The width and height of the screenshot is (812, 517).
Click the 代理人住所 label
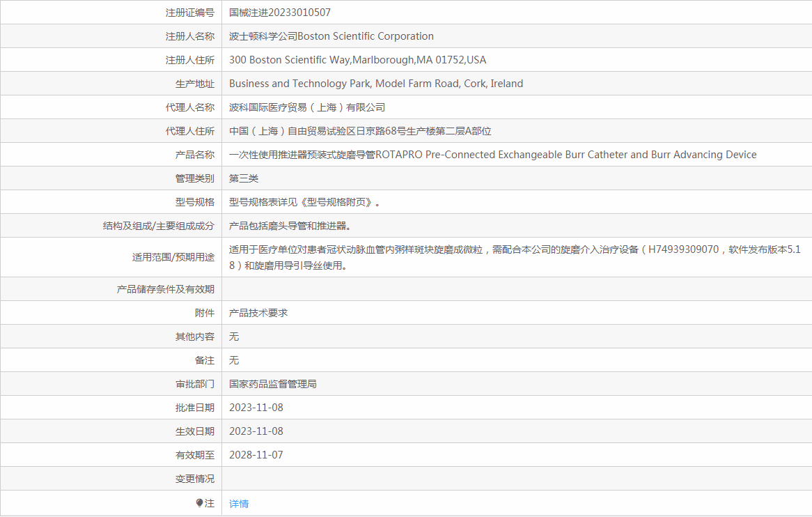coord(189,131)
